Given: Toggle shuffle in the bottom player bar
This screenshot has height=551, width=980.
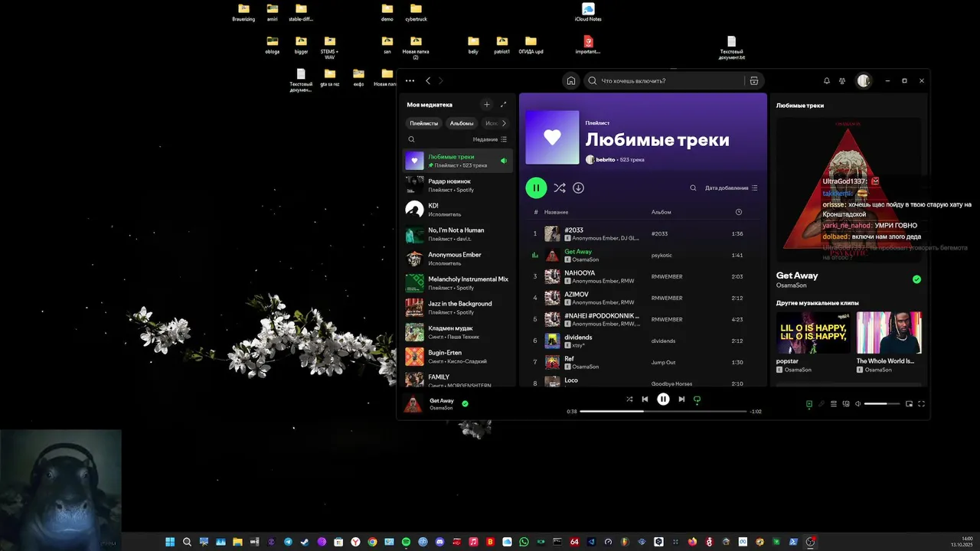Looking at the screenshot, I should [629, 399].
